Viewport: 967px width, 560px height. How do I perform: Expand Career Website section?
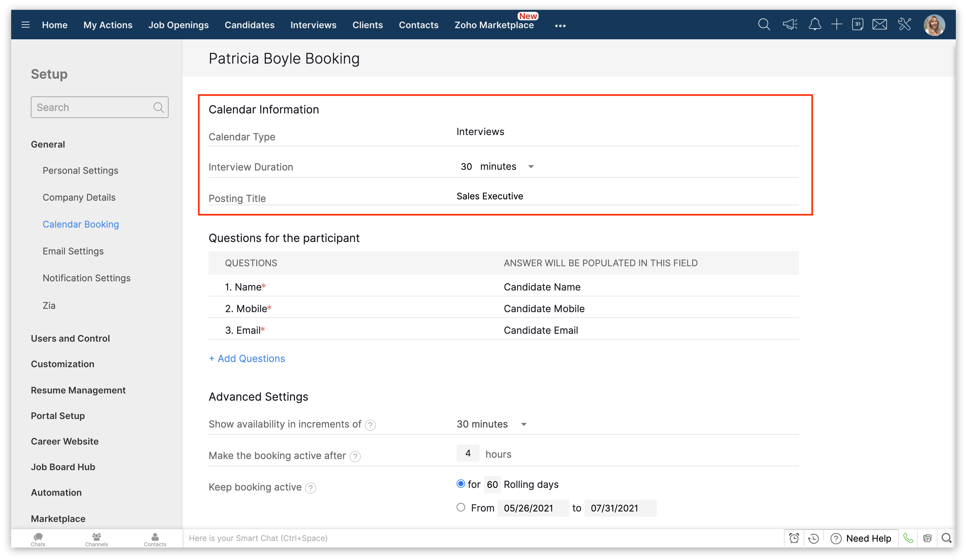point(65,441)
